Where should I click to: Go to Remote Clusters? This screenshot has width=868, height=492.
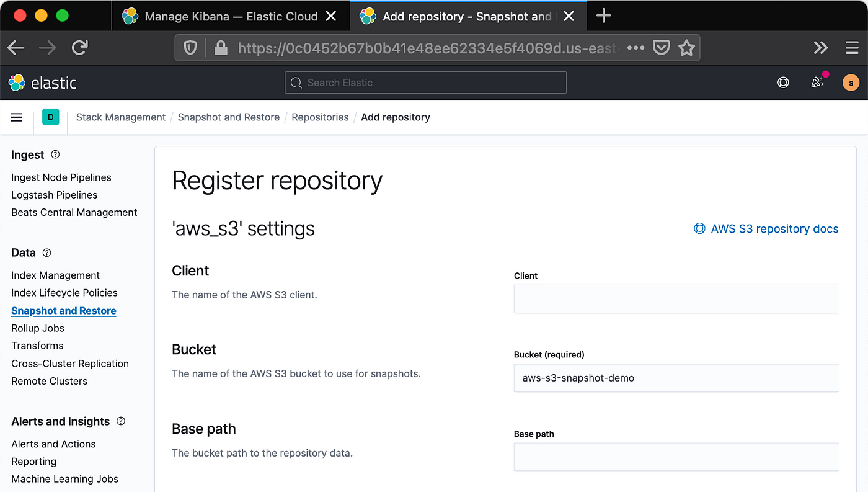[x=50, y=381]
